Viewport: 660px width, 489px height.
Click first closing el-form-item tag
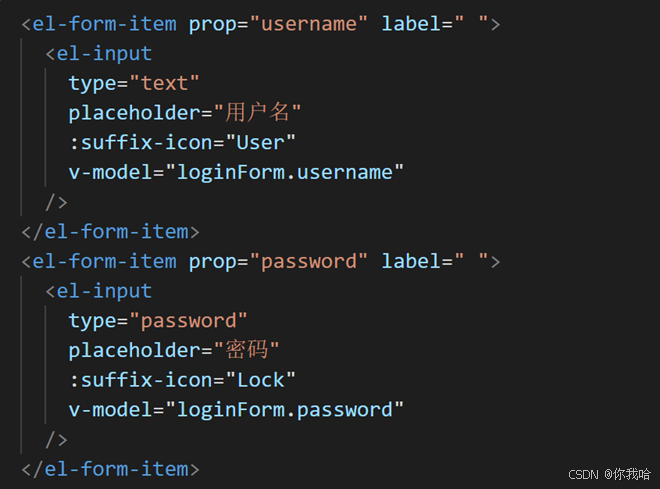pyautogui.click(x=111, y=232)
